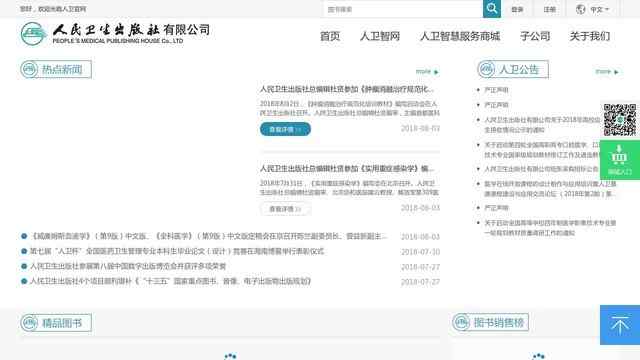Click more link beside 人卫公告
Image resolution: width=640 pixels, height=360 pixels.
[x=607, y=71]
